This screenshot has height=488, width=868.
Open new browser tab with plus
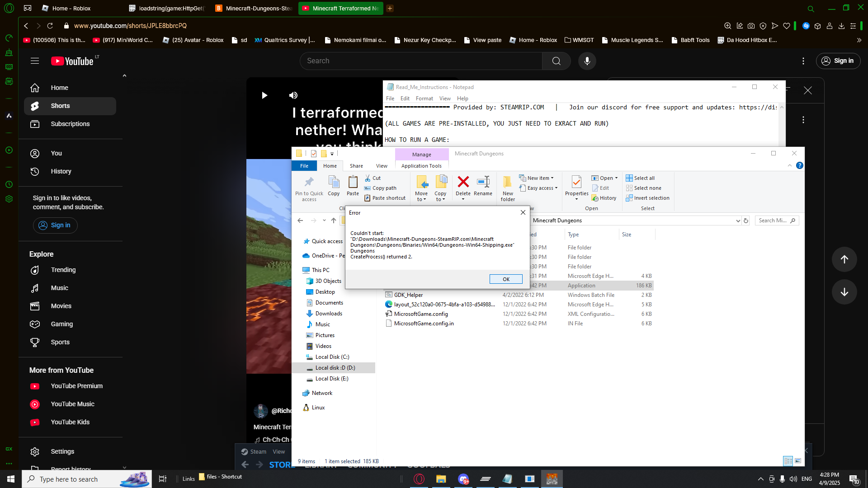pos(390,8)
